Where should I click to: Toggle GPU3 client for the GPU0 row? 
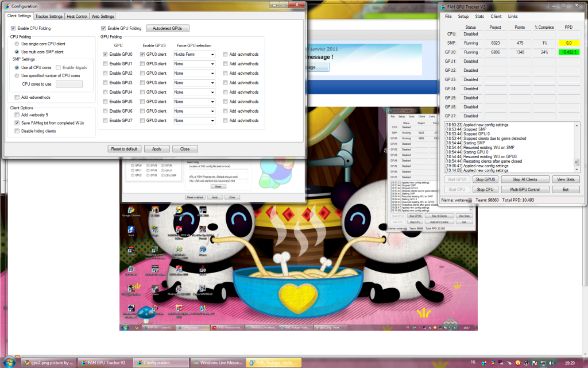(142, 54)
